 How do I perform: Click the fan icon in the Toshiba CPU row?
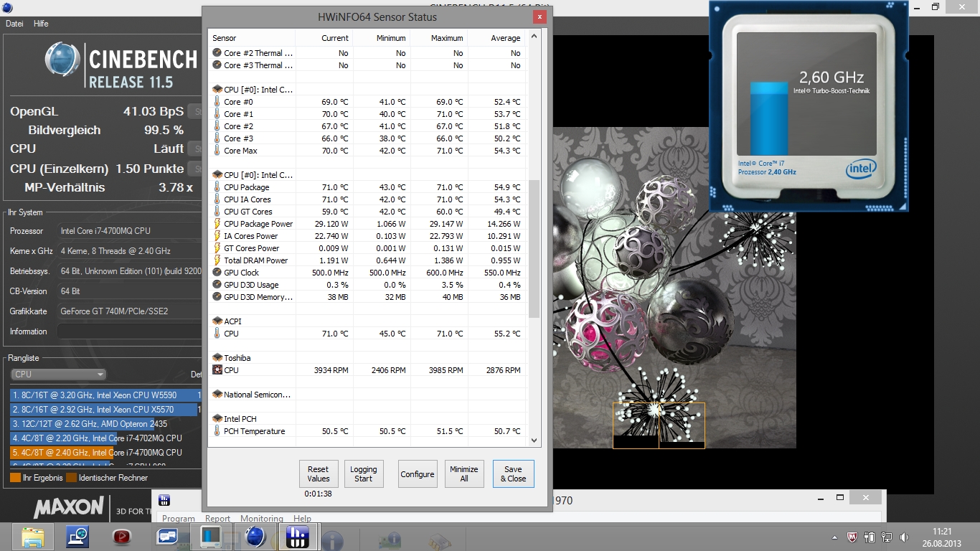tap(217, 370)
